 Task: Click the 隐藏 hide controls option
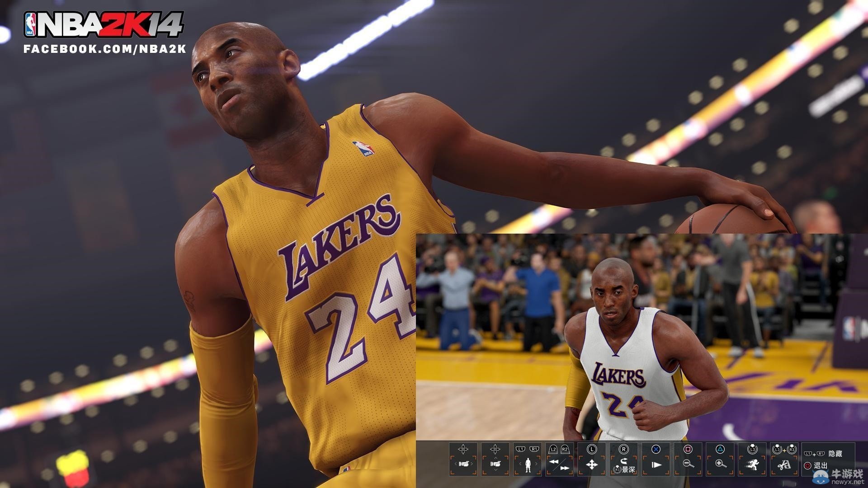[x=823, y=453]
